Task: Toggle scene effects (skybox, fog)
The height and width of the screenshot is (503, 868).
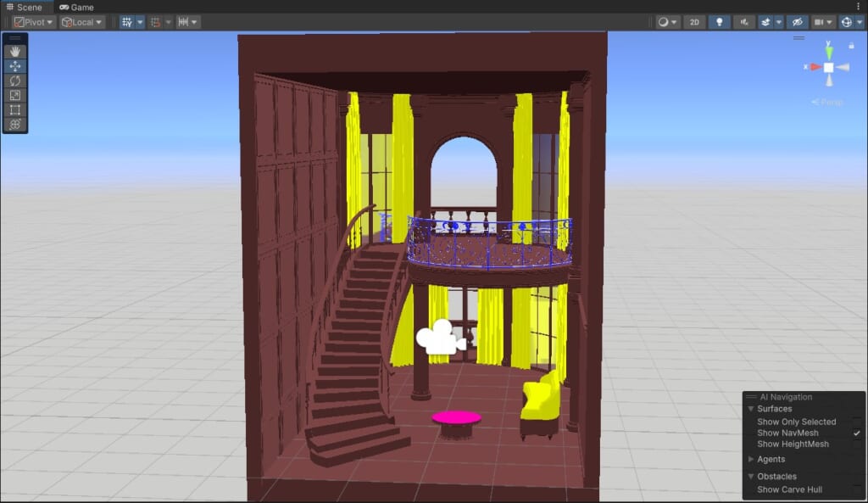Action: (765, 22)
